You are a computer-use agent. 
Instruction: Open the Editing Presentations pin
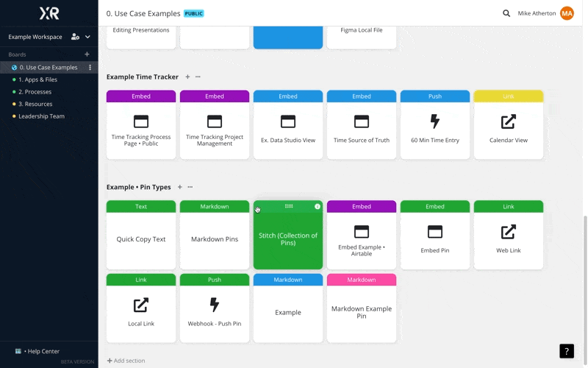tap(141, 38)
